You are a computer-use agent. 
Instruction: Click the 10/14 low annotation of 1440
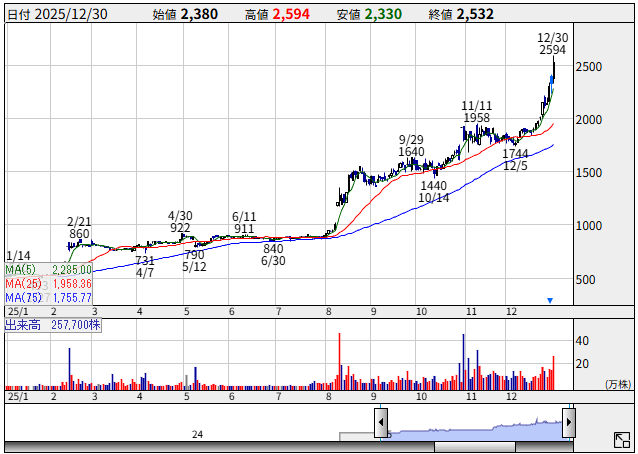click(x=433, y=192)
